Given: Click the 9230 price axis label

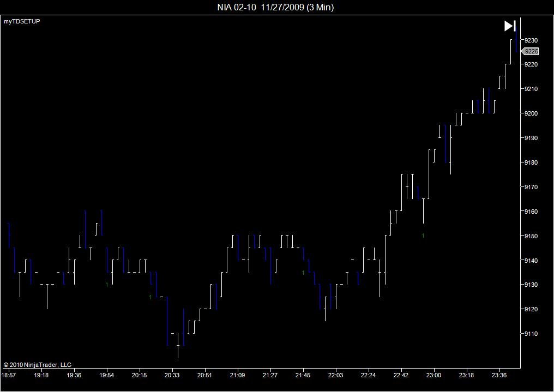Looking at the screenshot, I should point(531,40).
